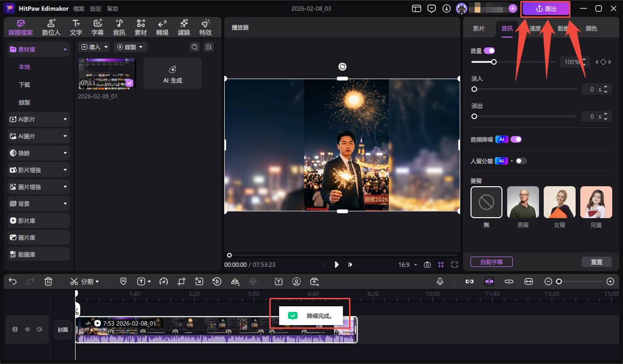The image size is (623, 364).
Task: Click the search icon in media panel
Action: pyautogui.click(x=194, y=47)
